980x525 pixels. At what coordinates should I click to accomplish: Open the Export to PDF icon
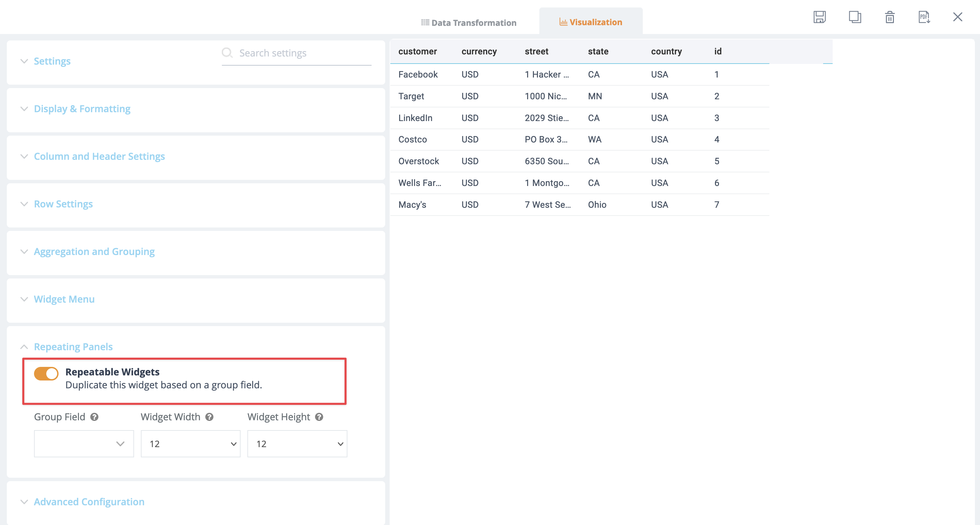click(925, 17)
